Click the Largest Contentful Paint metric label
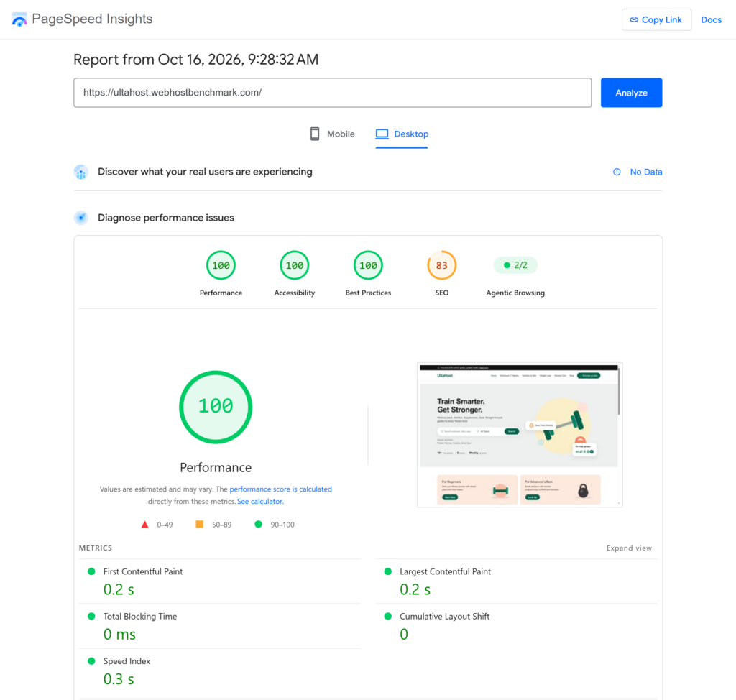 point(445,571)
